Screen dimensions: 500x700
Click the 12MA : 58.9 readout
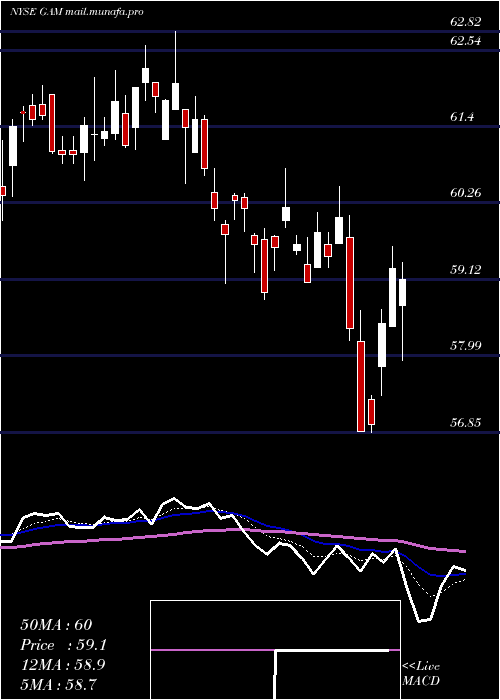point(63,665)
